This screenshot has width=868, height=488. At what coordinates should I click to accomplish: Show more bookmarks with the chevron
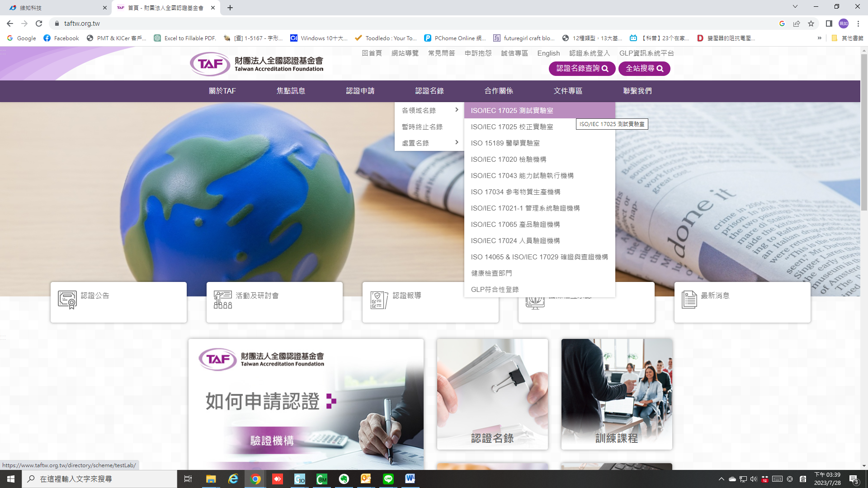pyautogui.click(x=819, y=38)
